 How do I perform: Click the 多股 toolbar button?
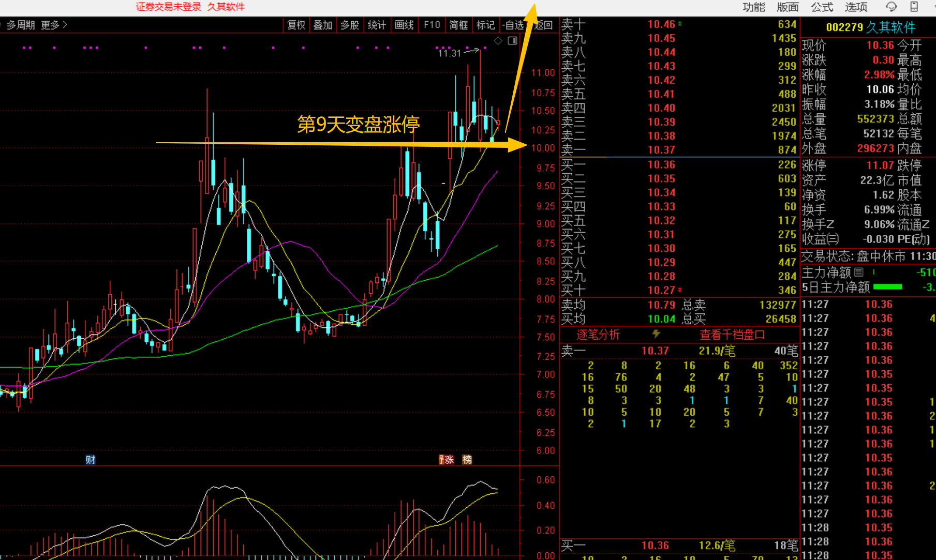pos(350,25)
